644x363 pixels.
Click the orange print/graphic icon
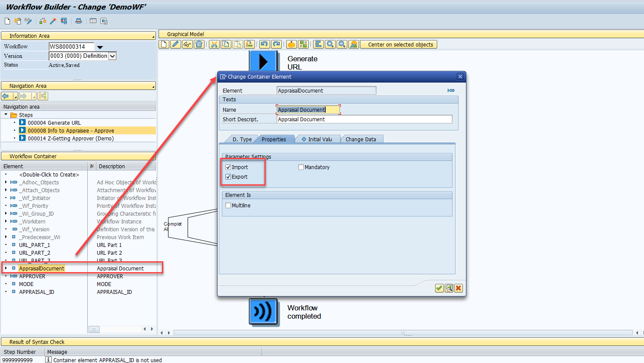[291, 44]
